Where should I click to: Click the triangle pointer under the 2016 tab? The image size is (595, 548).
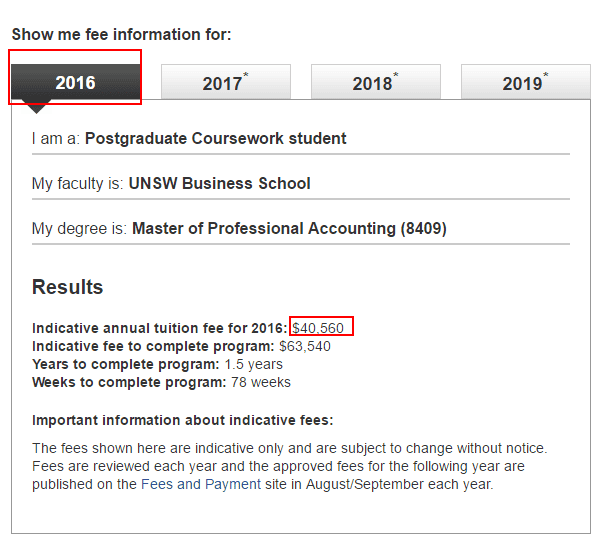pos(36,106)
